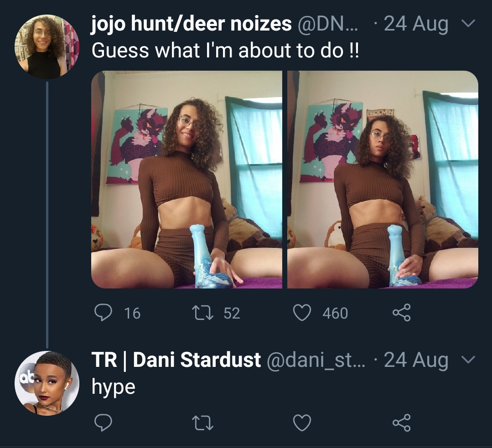Screen dimensions: 492x448
Task: Open the left attached photo
Action: 186,180
